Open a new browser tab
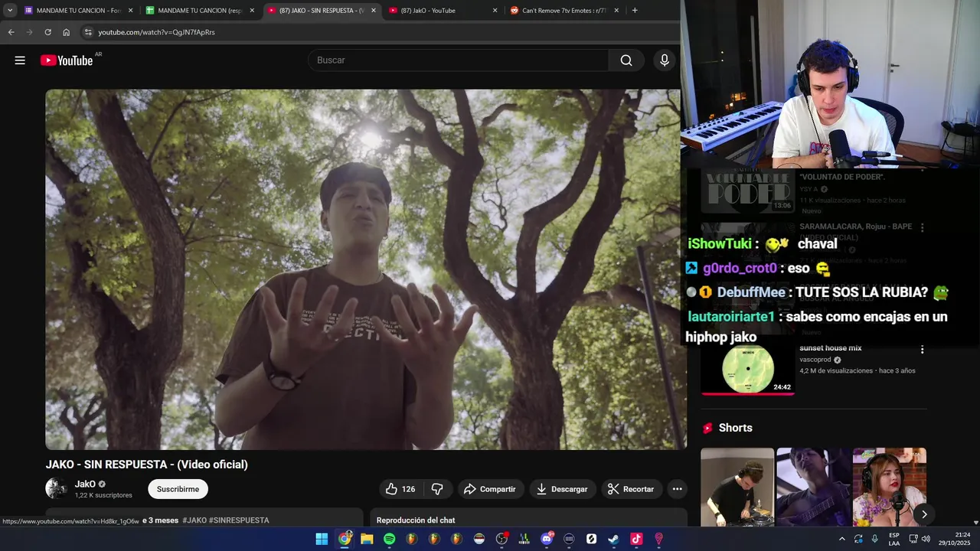The width and height of the screenshot is (980, 551). (635, 11)
